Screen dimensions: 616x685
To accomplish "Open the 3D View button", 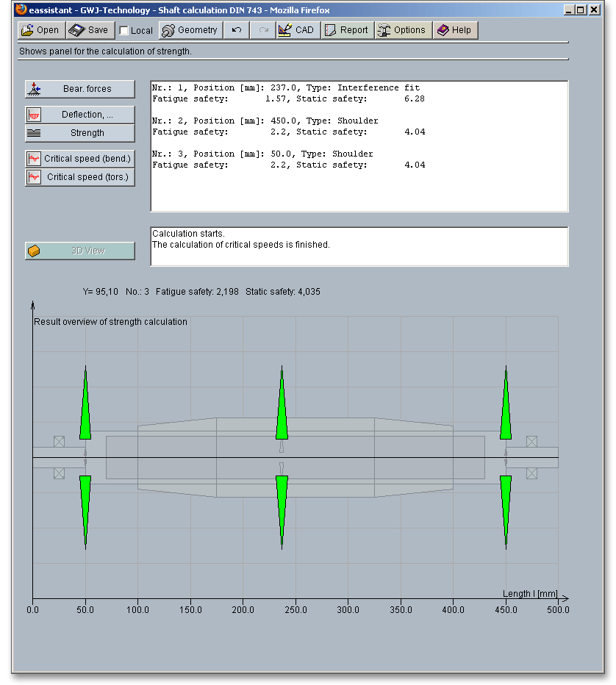I will tap(80, 251).
